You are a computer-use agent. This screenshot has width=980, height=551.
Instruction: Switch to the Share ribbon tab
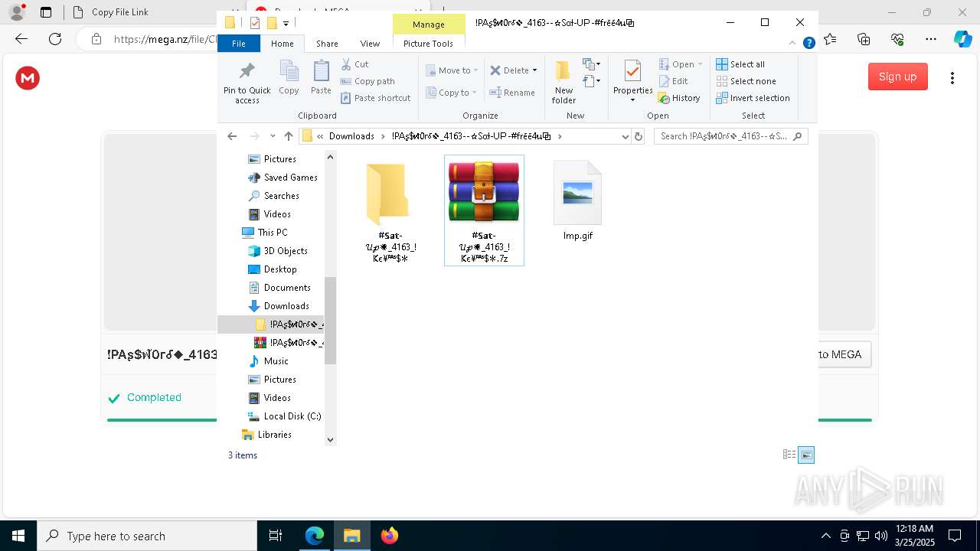click(x=327, y=44)
